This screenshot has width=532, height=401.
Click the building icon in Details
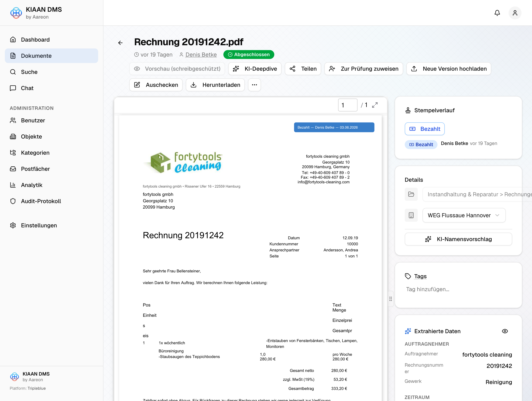[x=411, y=215]
